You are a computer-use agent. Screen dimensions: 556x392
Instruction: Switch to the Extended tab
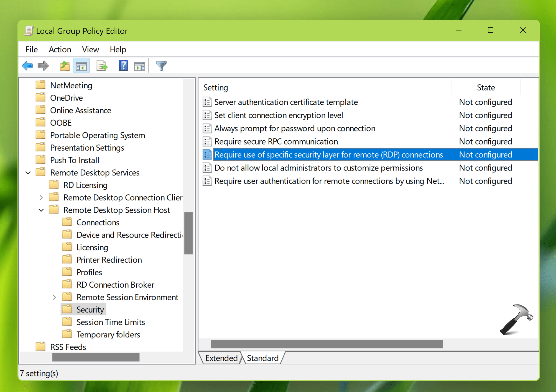pos(221,358)
